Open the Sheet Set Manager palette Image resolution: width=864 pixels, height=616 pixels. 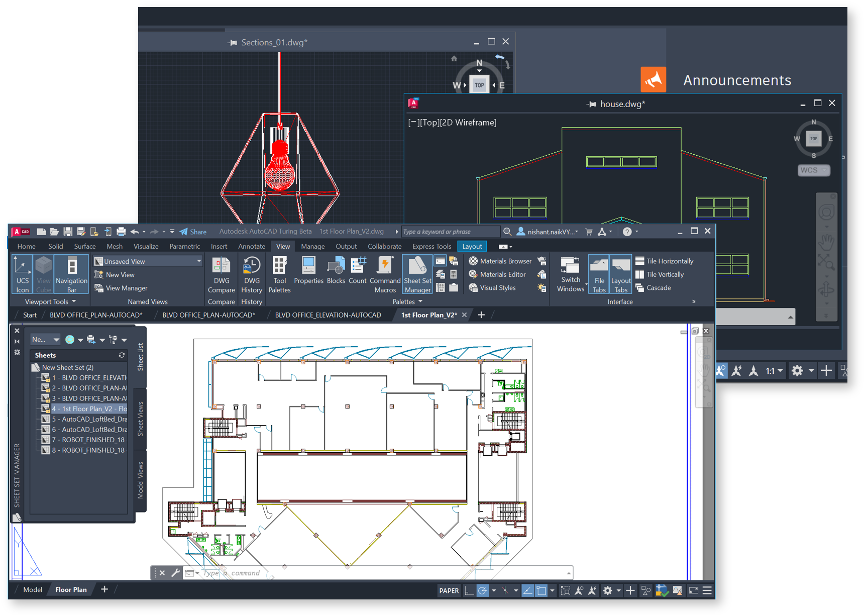(x=417, y=273)
